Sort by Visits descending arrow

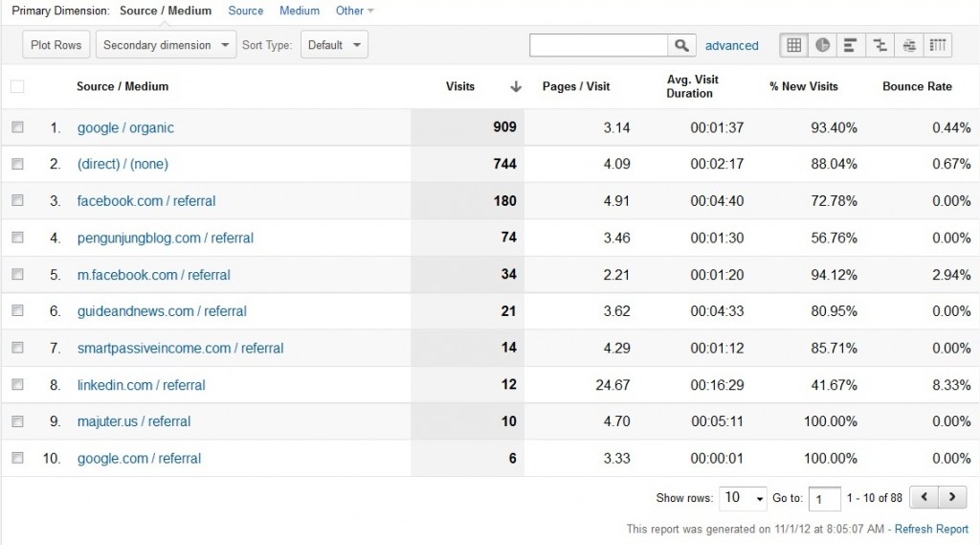(516, 86)
